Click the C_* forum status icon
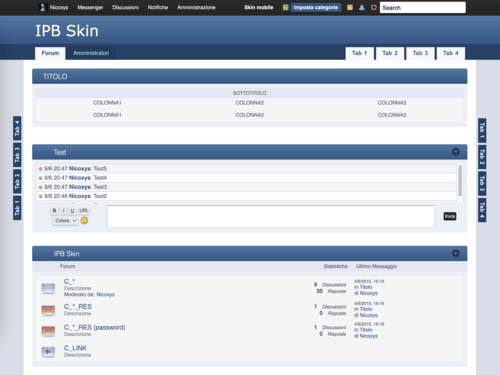This screenshot has width=500, height=375. tap(48, 288)
